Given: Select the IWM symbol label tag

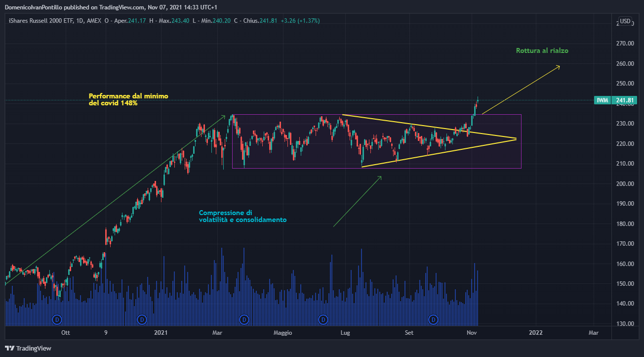Looking at the screenshot, I should [x=602, y=100].
